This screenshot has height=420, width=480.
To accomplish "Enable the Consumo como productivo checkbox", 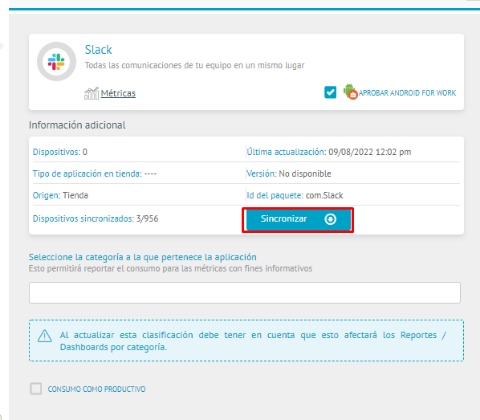I will tap(36, 389).
